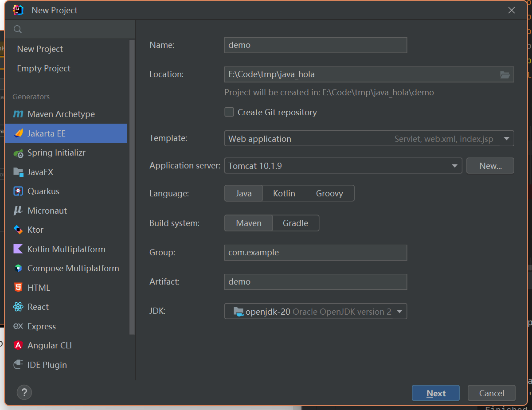Select Kotlin as the language
532x410 pixels.
pyautogui.click(x=284, y=193)
